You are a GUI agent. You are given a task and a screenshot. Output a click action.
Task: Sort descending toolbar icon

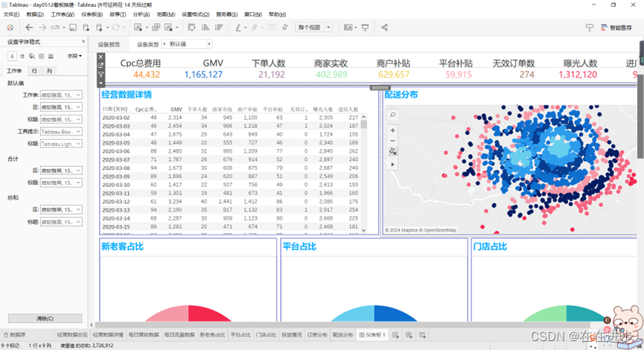pyautogui.click(x=219, y=28)
